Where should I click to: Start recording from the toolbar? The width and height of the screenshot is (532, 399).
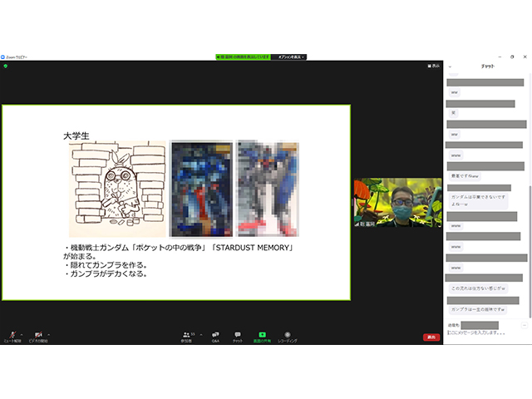(x=288, y=337)
